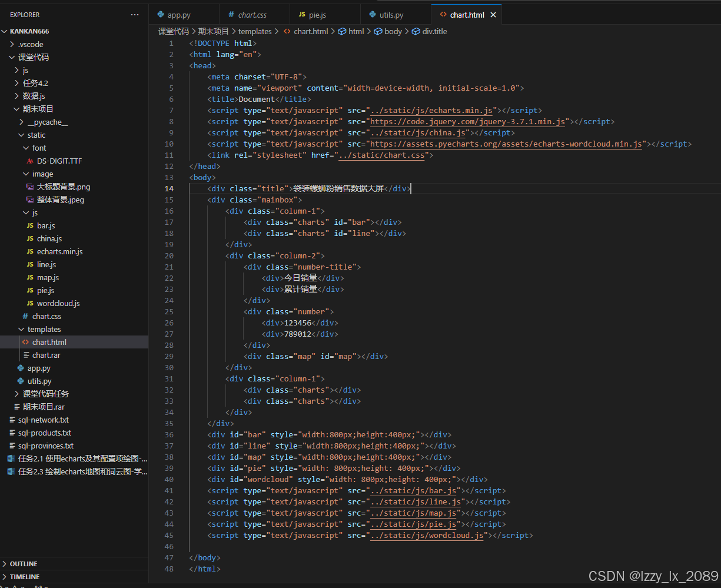
Task: Select the chart.html editor tab
Action: click(x=466, y=15)
